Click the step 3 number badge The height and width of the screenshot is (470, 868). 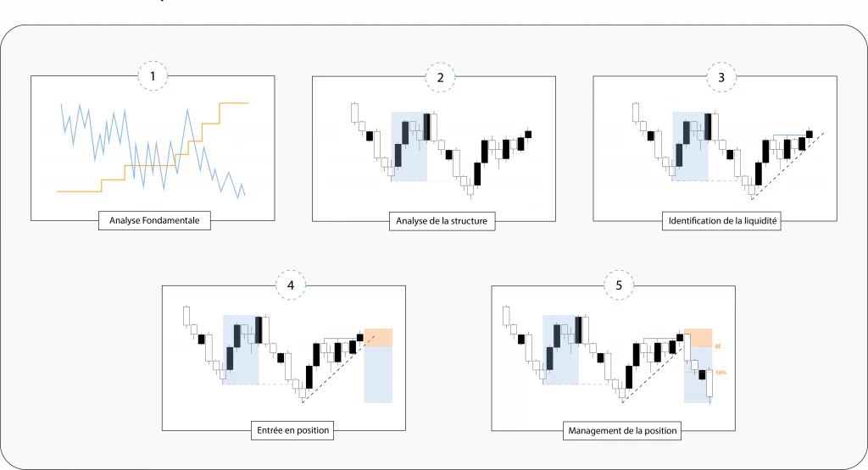pyautogui.click(x=721, y=77)
